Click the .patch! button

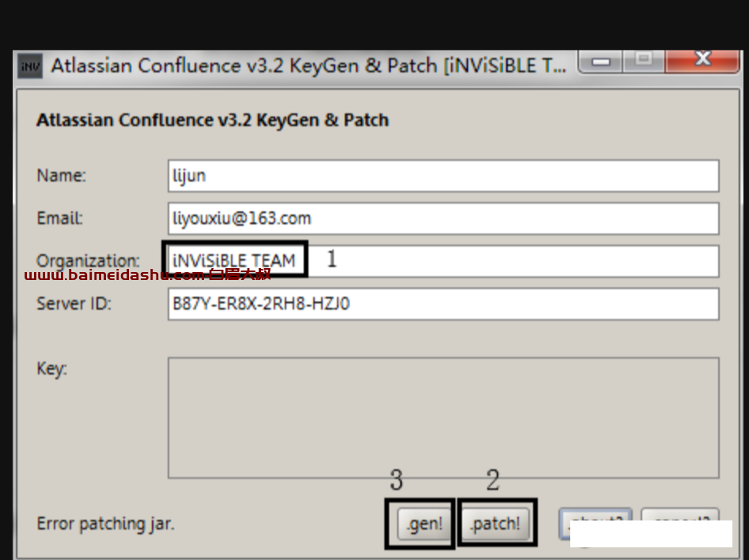tap(495, 524)
